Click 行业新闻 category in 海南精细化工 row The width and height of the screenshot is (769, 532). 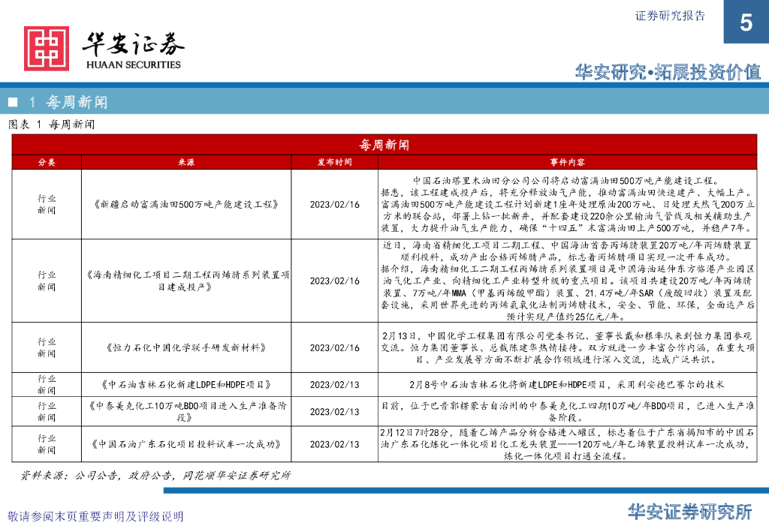tap(47, 281)
